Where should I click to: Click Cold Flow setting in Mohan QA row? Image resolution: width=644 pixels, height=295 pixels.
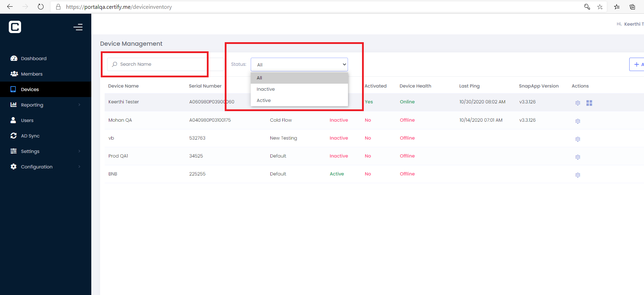pos(281,120)
